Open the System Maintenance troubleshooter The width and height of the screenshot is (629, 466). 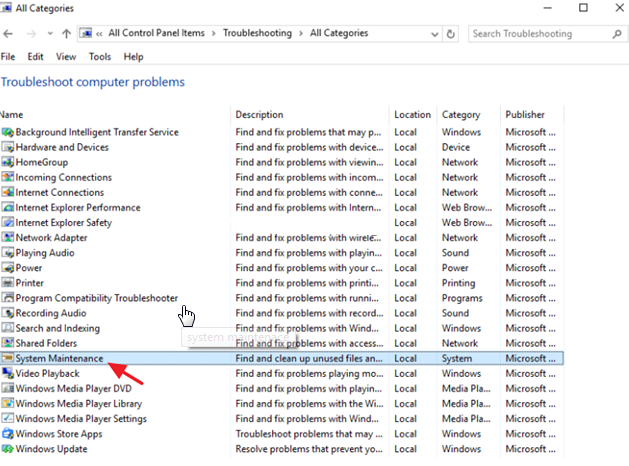(x=59, y=359)
